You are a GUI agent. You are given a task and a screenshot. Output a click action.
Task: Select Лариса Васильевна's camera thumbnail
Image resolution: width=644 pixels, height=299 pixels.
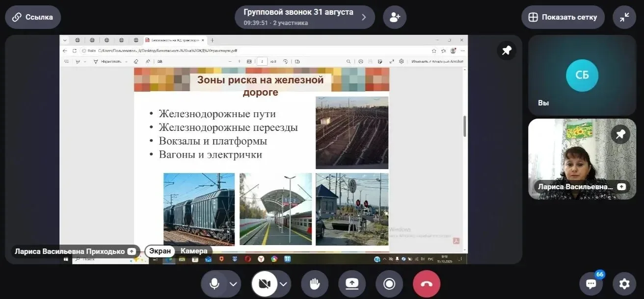click(582, 159)
